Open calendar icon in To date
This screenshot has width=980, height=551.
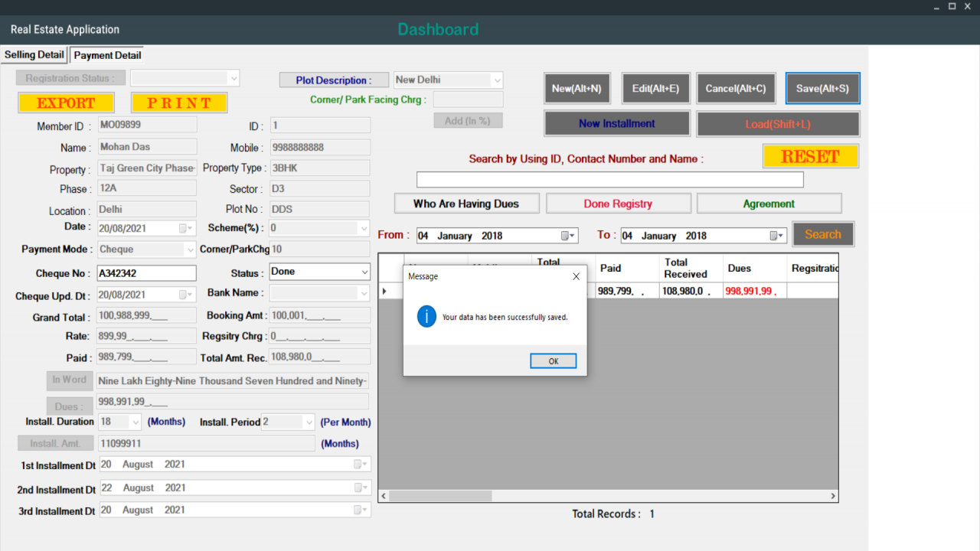tap(776, 236)
